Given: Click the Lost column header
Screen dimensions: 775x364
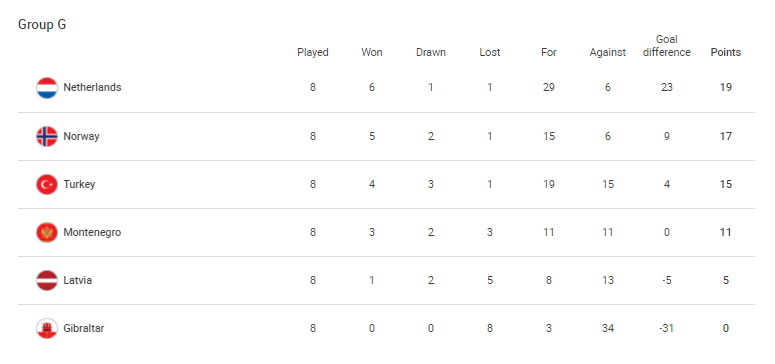Looking at the screenshot, I should [x=490, y=52].
